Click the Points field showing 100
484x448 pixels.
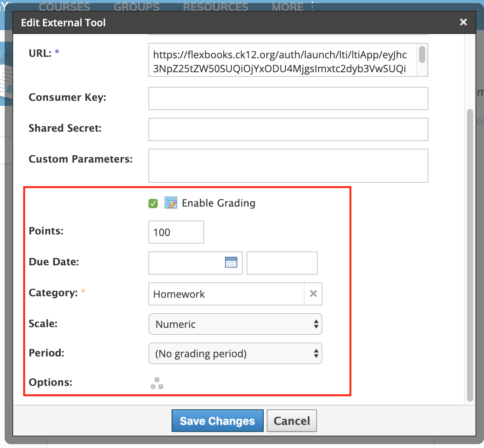pos(176,232)
